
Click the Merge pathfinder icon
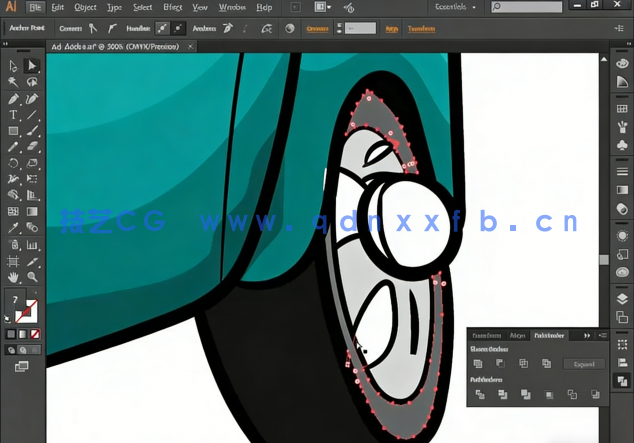526,394
